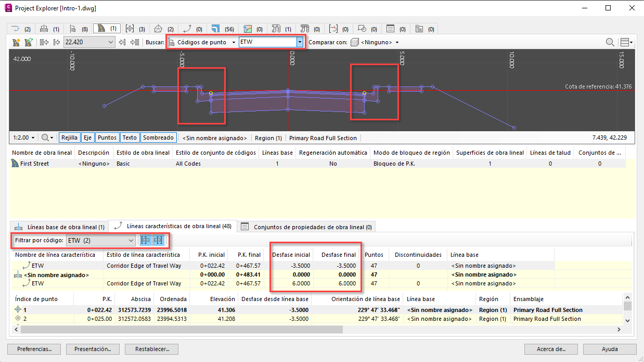Toggle the second filter side button beside ETW
Screen dimensions: 644x362
tap(158, 241)
